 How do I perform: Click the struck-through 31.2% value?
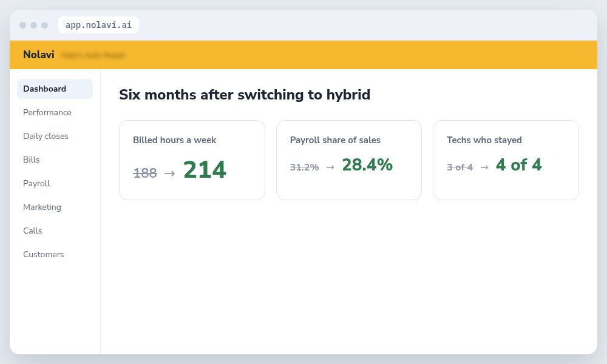click(x=304, y=167)
